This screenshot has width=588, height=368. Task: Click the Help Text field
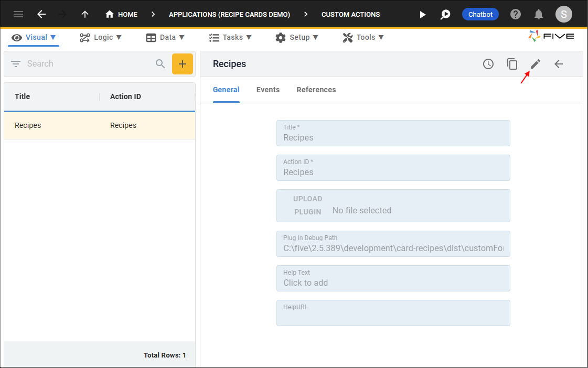coord(393,278)
